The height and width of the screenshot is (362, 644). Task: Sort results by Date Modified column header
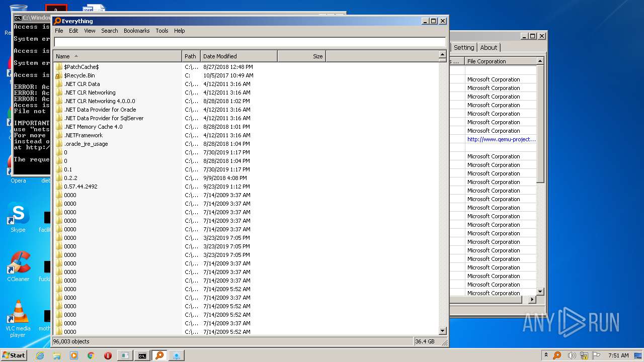[x=239, y=56]
